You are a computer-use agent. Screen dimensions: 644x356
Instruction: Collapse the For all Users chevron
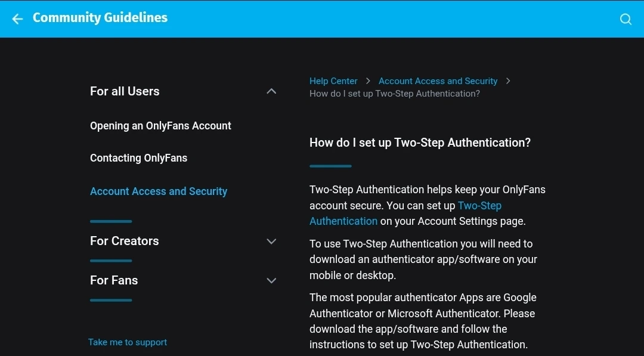pos(271,91)
